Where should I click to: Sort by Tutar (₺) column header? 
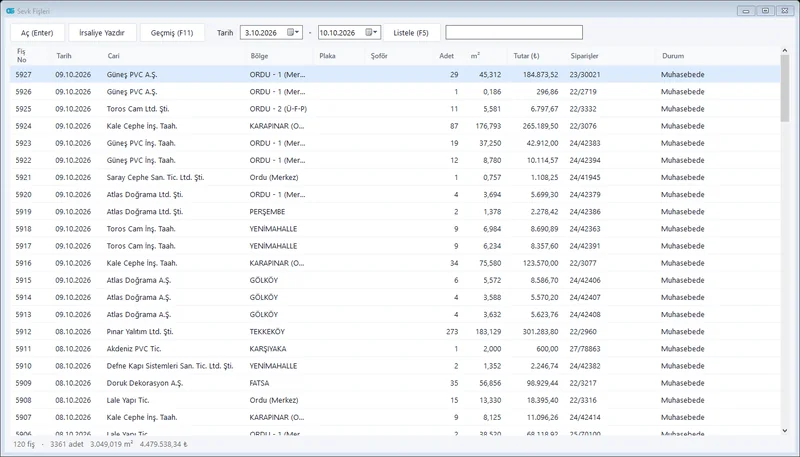526,56
